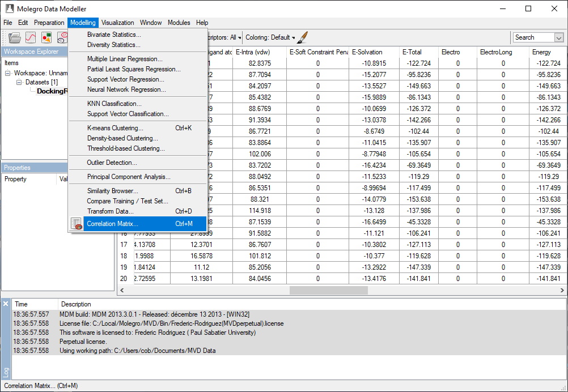This screenshot has width=568, height=392.
Task: Click in the Search input field
Action: click(533, 37)
